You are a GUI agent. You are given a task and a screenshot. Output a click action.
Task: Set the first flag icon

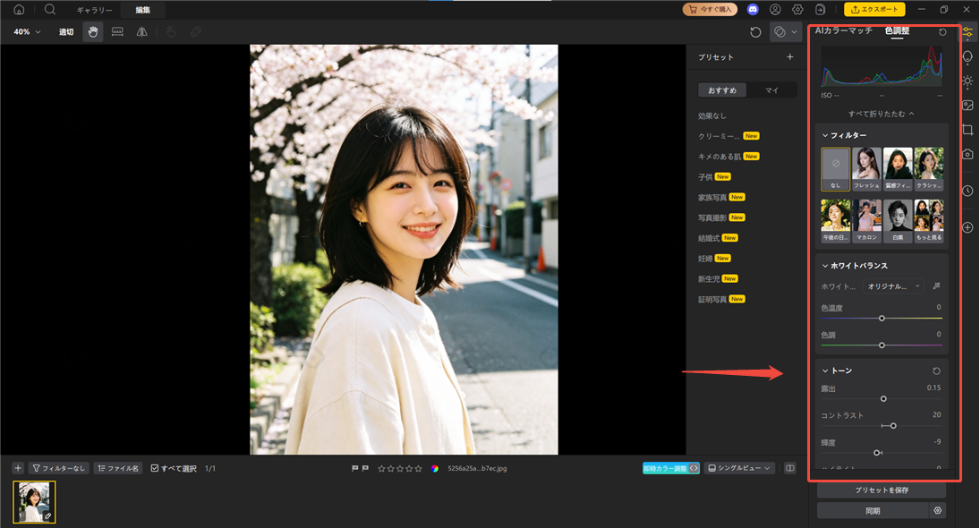pyautogui.click(x=355, y=468)
